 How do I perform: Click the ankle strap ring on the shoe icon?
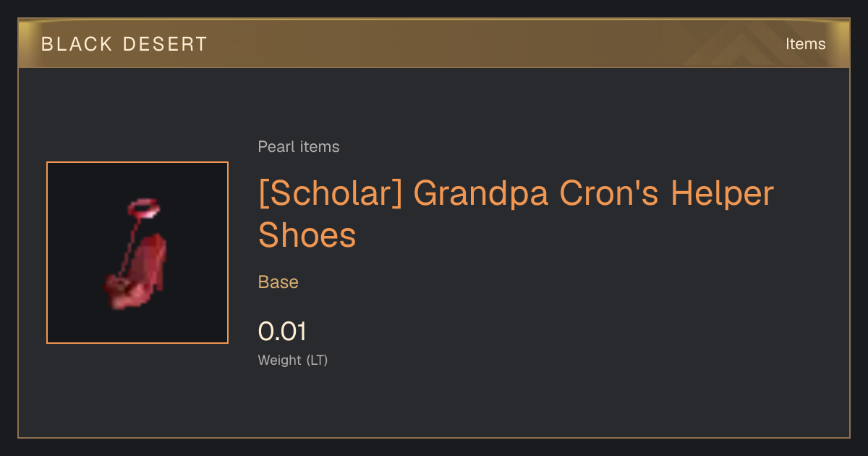coord(143,209)
